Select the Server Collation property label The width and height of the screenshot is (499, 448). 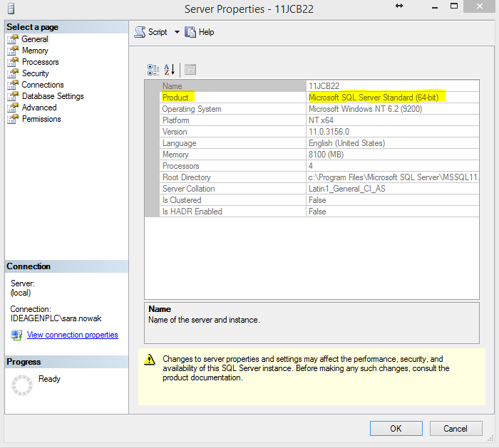pos(189,189)
